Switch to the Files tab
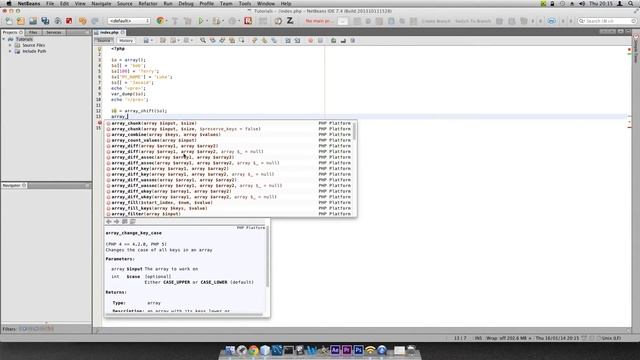This screenshot has width=640, height=360. (x=33, y=32)
